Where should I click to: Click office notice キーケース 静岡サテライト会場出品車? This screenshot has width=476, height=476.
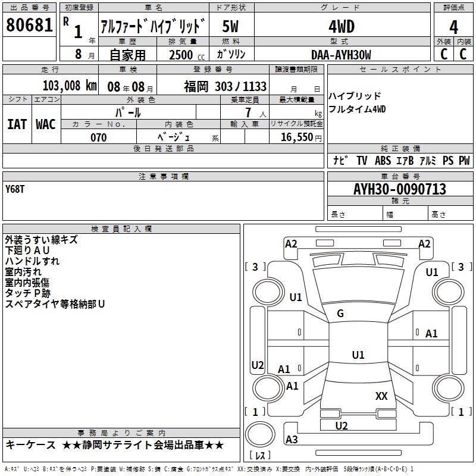[x=115, y=445]
